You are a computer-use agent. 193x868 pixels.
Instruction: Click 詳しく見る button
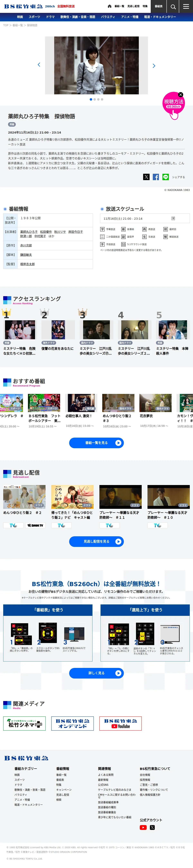point(96,673)
